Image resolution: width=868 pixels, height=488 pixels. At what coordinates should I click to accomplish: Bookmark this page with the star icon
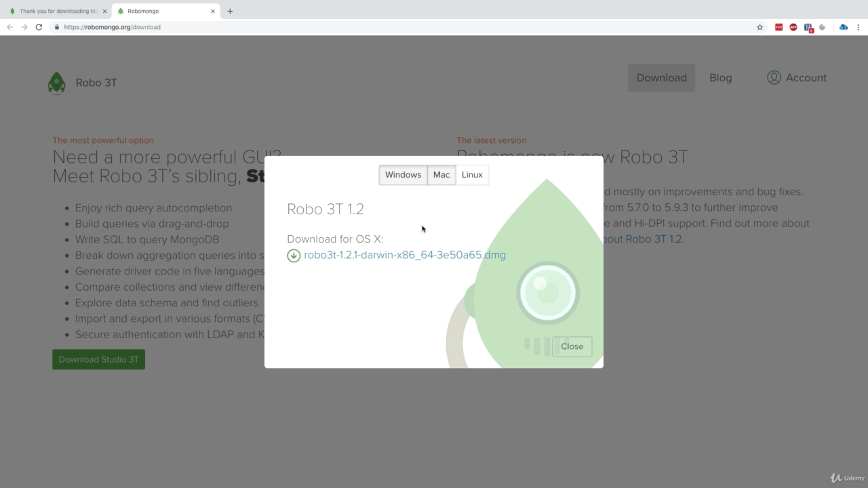click(759, 27)
